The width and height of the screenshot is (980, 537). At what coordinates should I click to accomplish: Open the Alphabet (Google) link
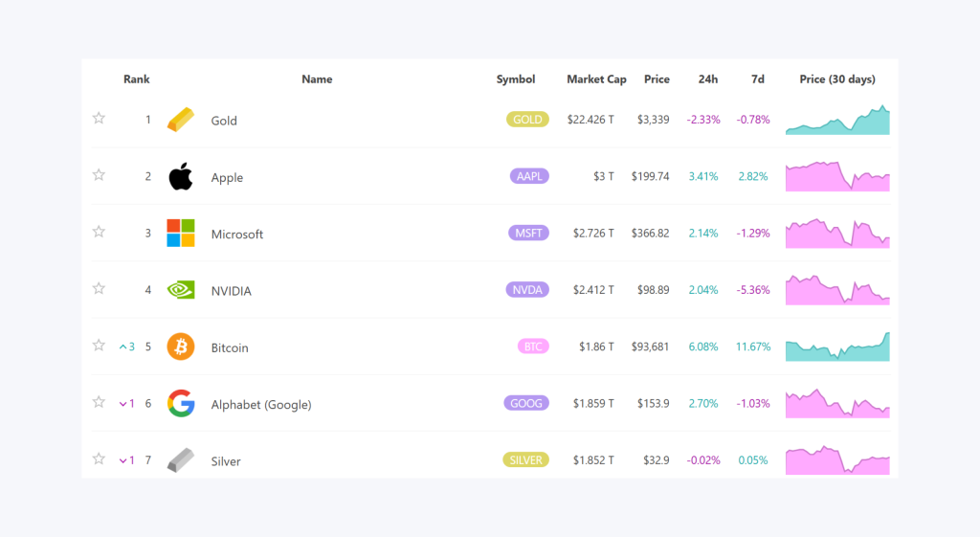coord(261,405)
